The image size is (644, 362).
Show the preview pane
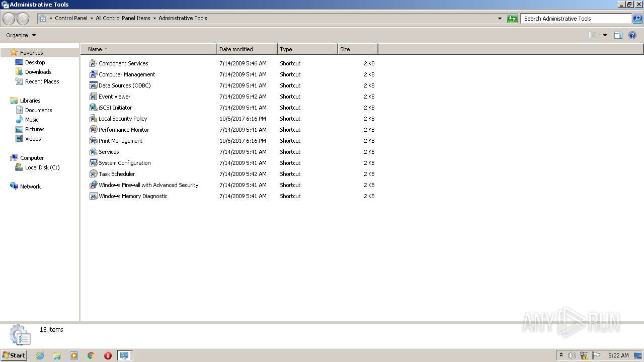pyautogui.click(x=618, y=35)
